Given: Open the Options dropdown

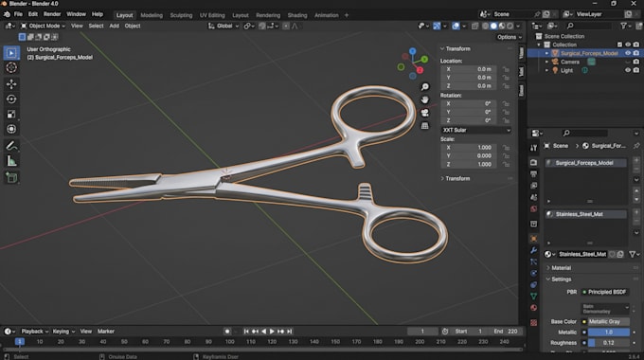Looking at the screenshot, I should tap(510, 37).
